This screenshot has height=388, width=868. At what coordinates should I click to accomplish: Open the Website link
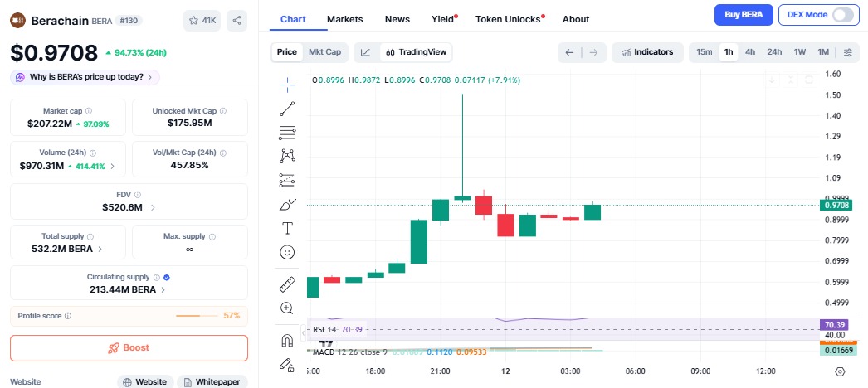tap(145, 382)
